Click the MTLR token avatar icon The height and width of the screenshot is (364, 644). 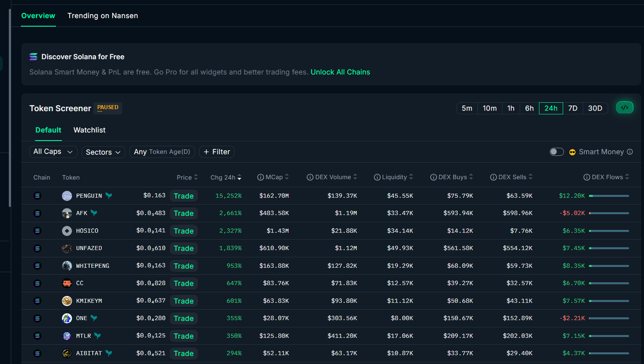click(67, 336)
